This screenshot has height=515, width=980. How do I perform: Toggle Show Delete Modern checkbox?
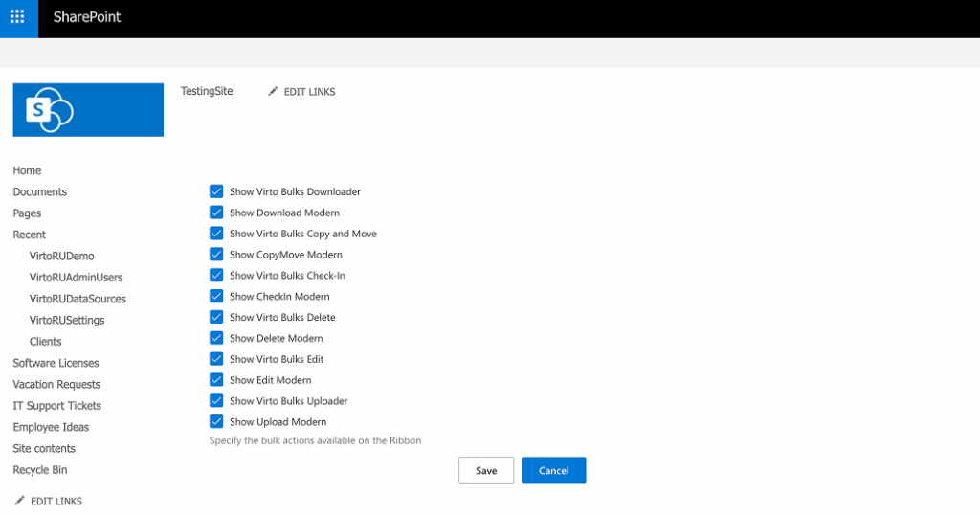click(216, 338)
